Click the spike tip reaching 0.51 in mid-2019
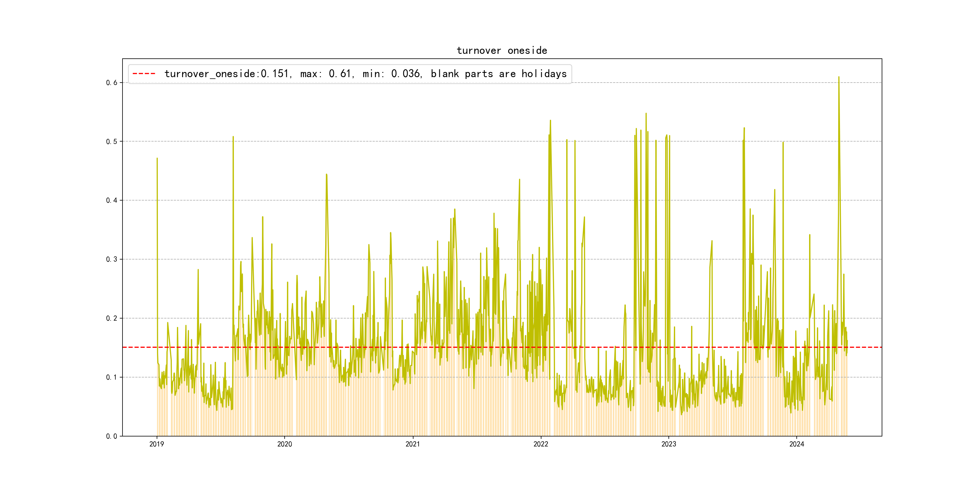The image size is (980, 490). tap(233, 137)
